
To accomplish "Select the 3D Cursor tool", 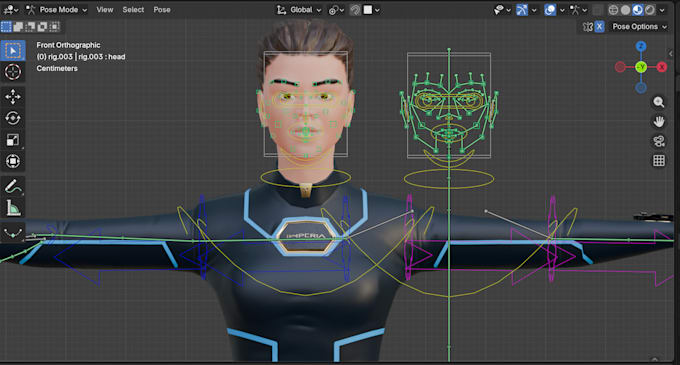I will coord(13,72).
